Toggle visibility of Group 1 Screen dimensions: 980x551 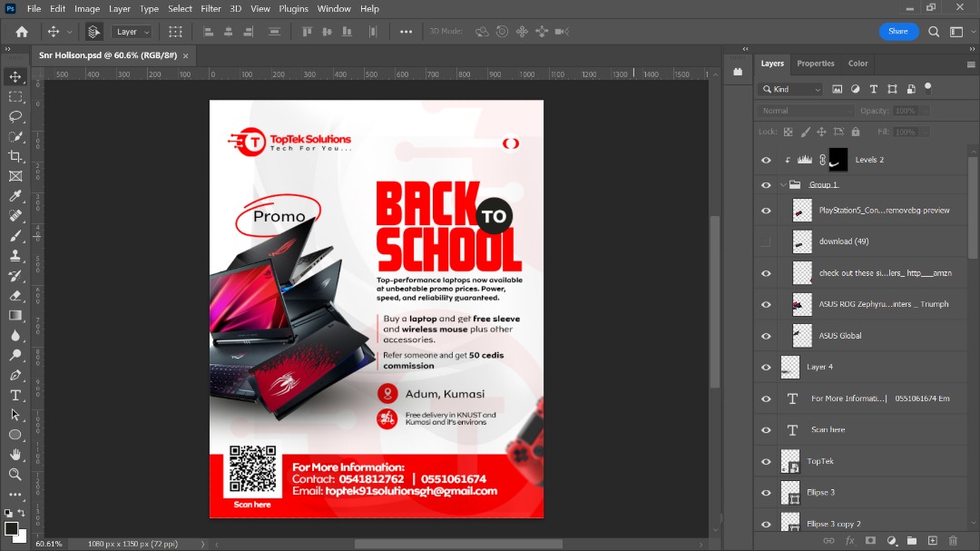point(766,185)
